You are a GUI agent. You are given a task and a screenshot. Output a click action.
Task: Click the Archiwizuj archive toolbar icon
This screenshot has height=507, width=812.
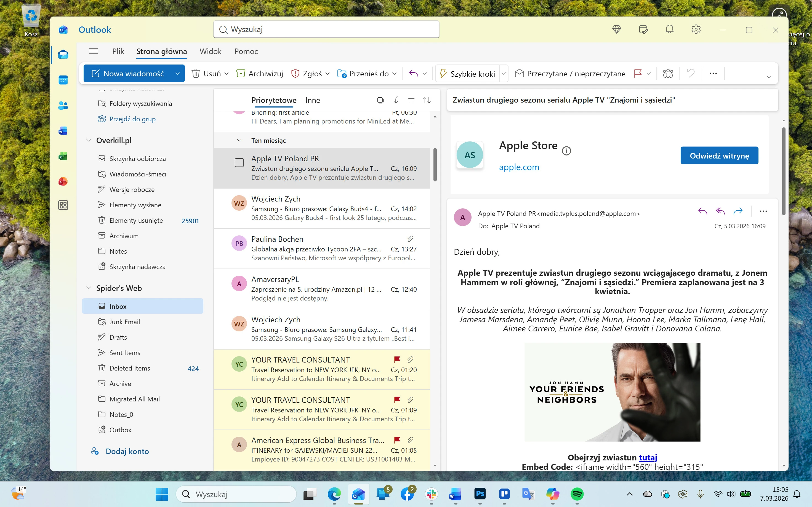click(x=241, y=73)
